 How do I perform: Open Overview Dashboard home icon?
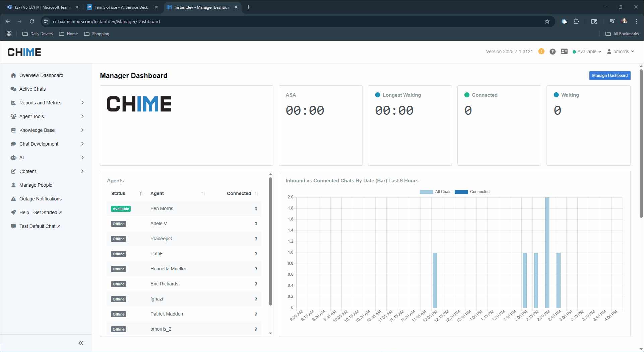pyautogui.click(x=13, y=75)
